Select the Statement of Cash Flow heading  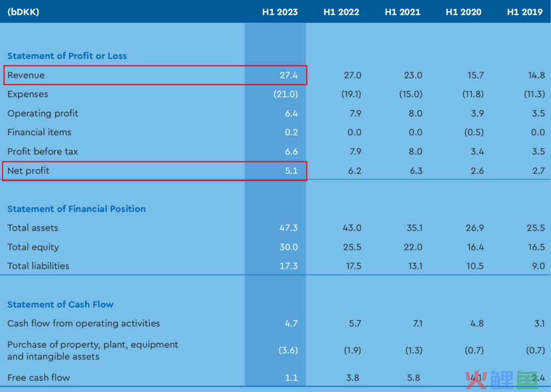[60, 304]
